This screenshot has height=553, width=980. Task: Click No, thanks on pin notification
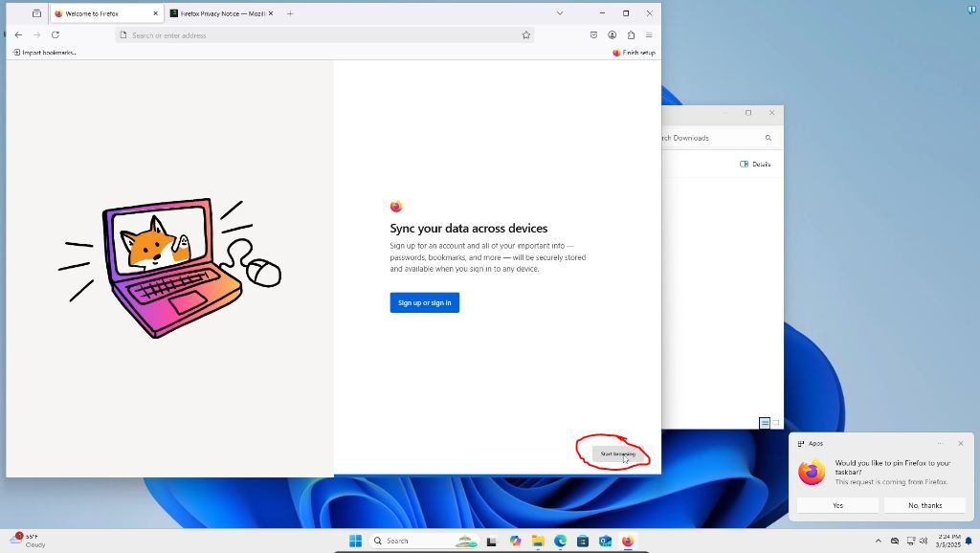click(x=925, y=505)
